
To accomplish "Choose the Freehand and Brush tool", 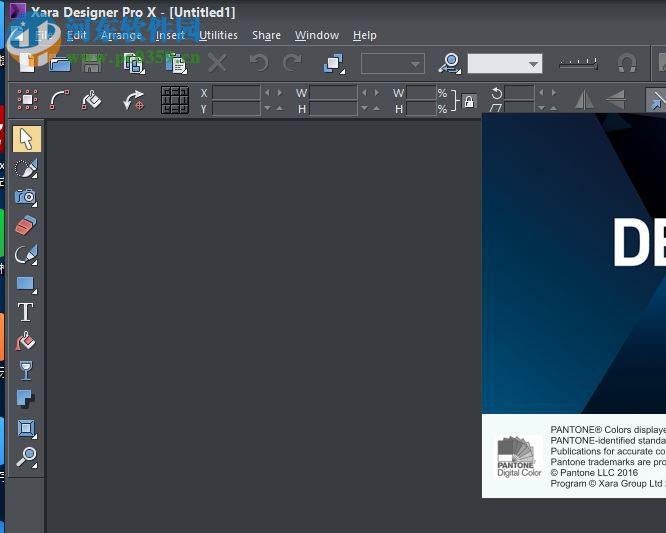I will click(26, 168).
